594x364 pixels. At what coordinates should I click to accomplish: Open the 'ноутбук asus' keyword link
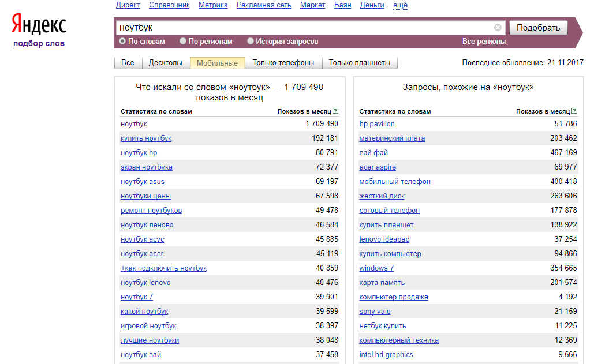click(x=143, y=181)
